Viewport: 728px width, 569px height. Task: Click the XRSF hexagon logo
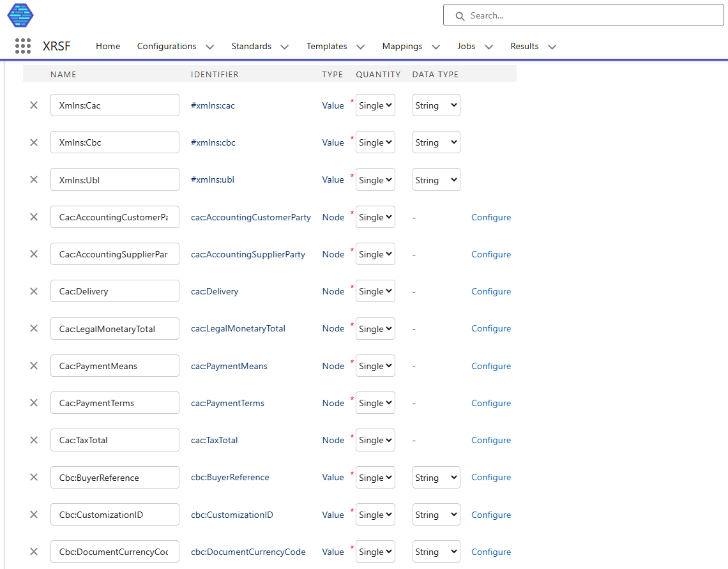pyautogui.click(x=20, y=15)
